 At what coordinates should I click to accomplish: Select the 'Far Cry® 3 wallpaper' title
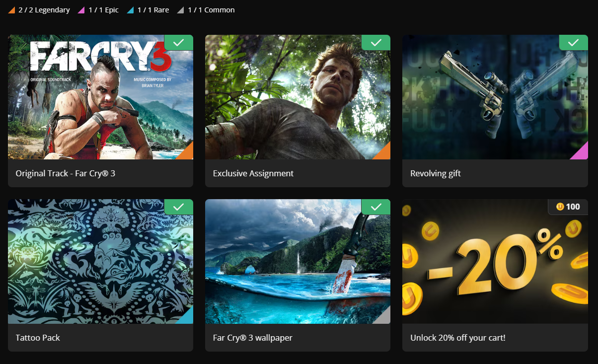253,338
